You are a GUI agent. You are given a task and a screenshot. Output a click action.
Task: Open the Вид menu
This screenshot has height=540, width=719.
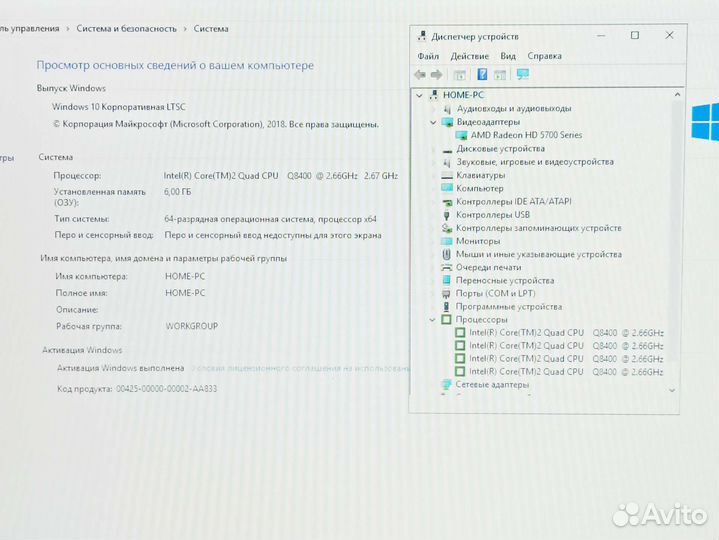click(x=508, y=56)
